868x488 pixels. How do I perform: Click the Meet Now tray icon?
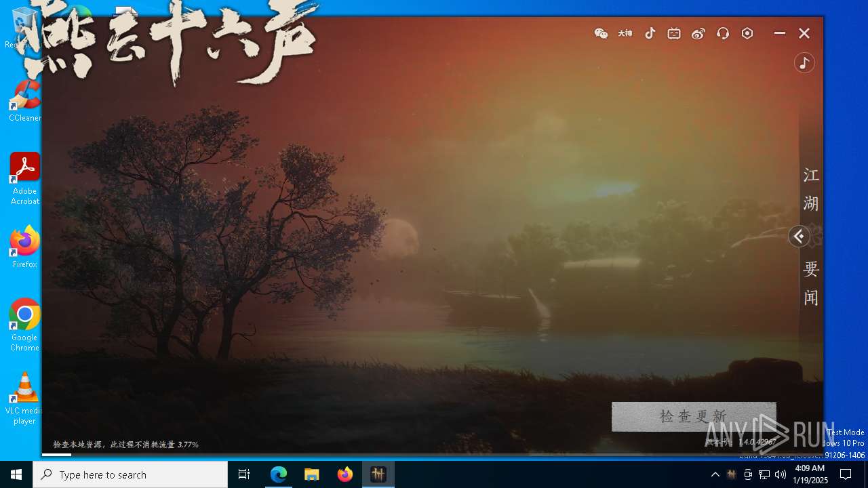coord(748,474)
